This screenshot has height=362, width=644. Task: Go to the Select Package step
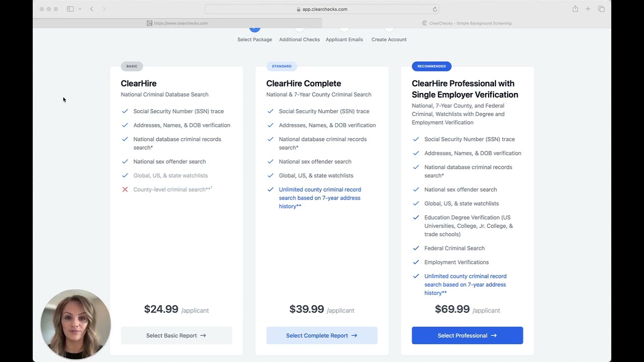[x=255, y=39]
